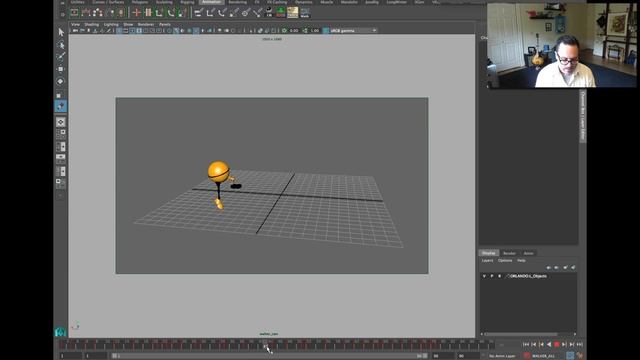Click the first shelf icon on Animation shelf
Image resolution: width=640 pixels, height=360 pixels.
(74, 13)
